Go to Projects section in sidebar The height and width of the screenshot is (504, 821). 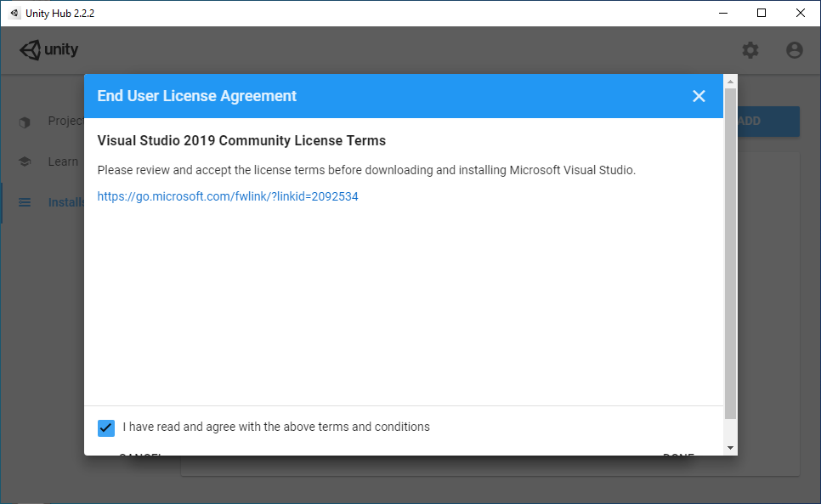click(66, 121)
